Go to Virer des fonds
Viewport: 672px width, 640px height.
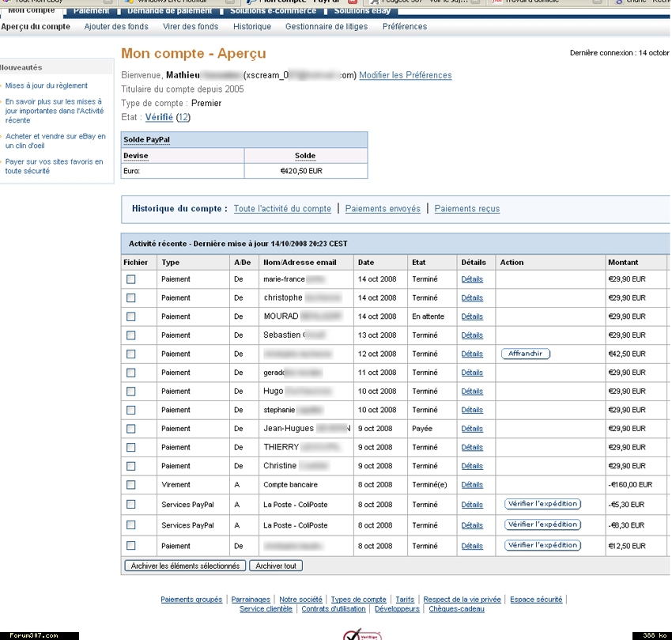191,27
